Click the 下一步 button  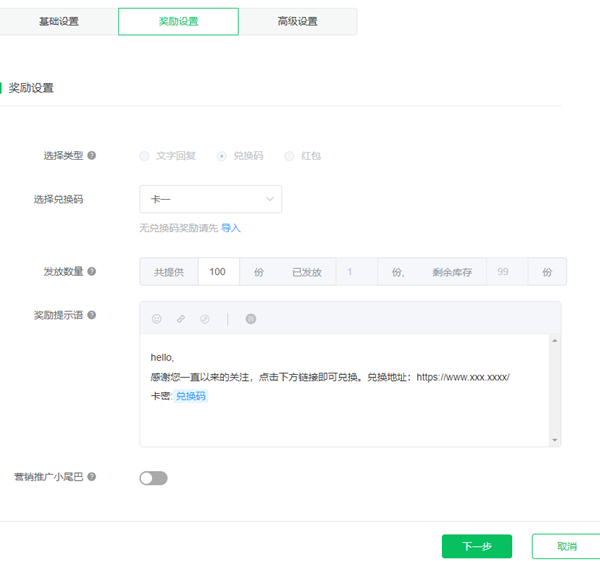coord(477,546)
